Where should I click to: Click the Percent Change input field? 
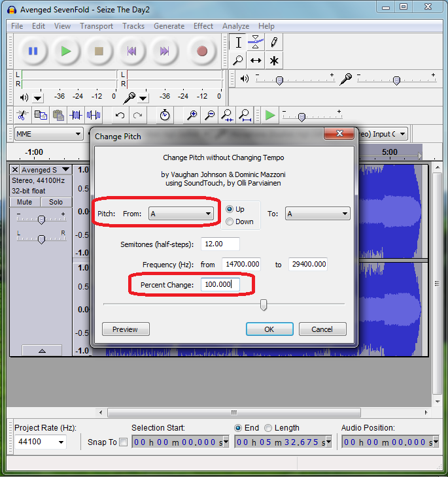pyautogui.click(x=220, y=284)
